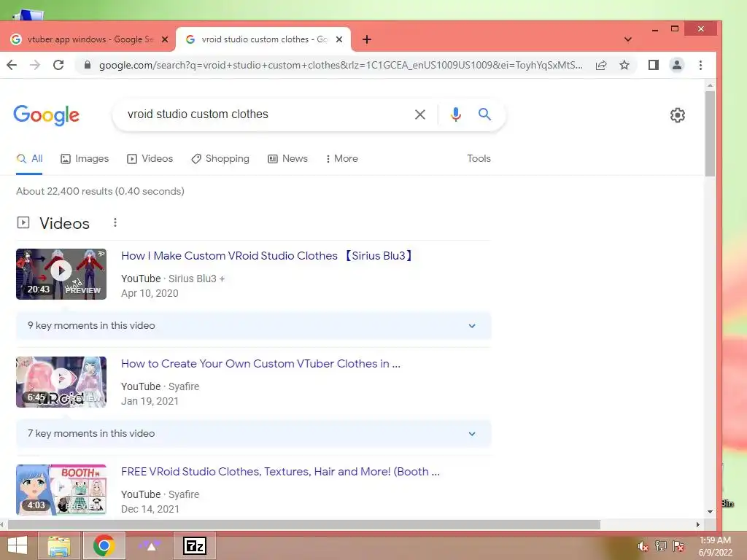The height and width of the screenshot is (560, 747).
Task: Click the address bar URL
Action: 341,65
